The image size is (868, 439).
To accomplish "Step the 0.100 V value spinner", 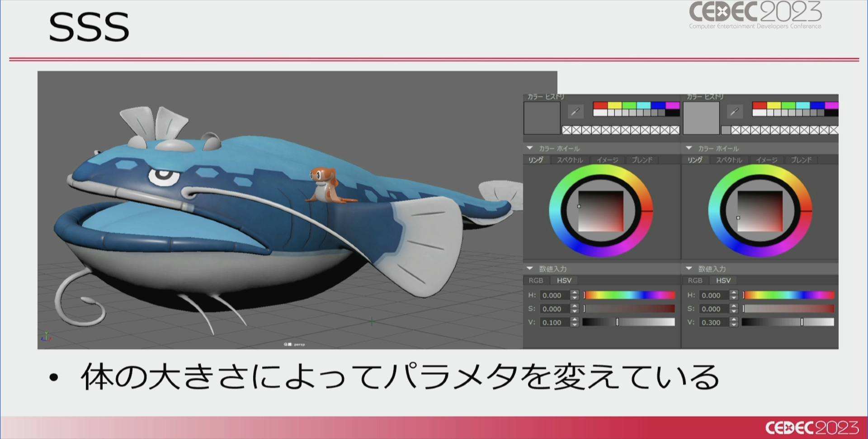I will 575,322.
